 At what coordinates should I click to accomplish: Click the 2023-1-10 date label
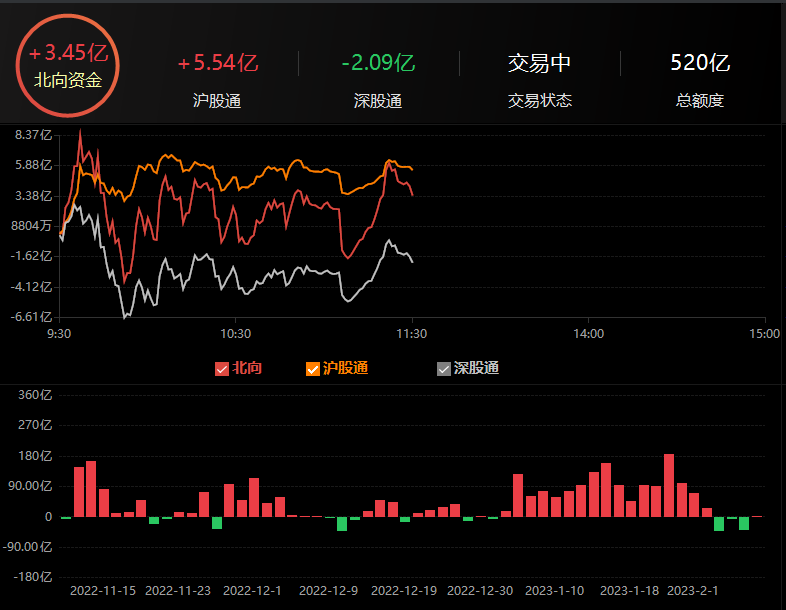[554, 591]
